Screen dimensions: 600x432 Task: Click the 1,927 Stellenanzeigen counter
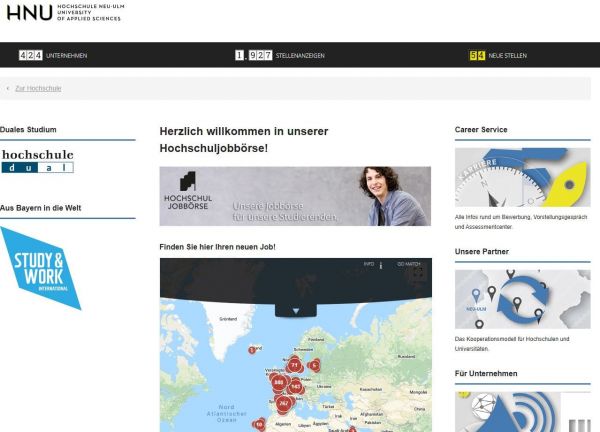tap(280, 55)
